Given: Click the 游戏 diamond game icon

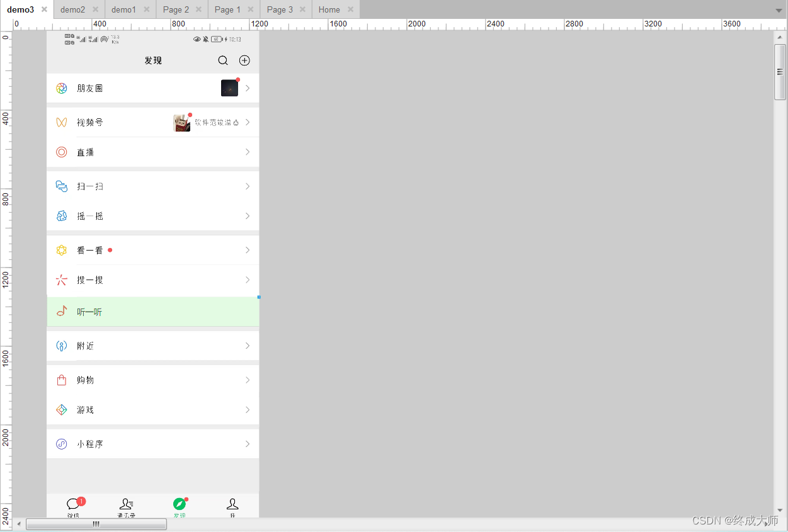Looking at the screenshot, I should click(x=61, y=410).
